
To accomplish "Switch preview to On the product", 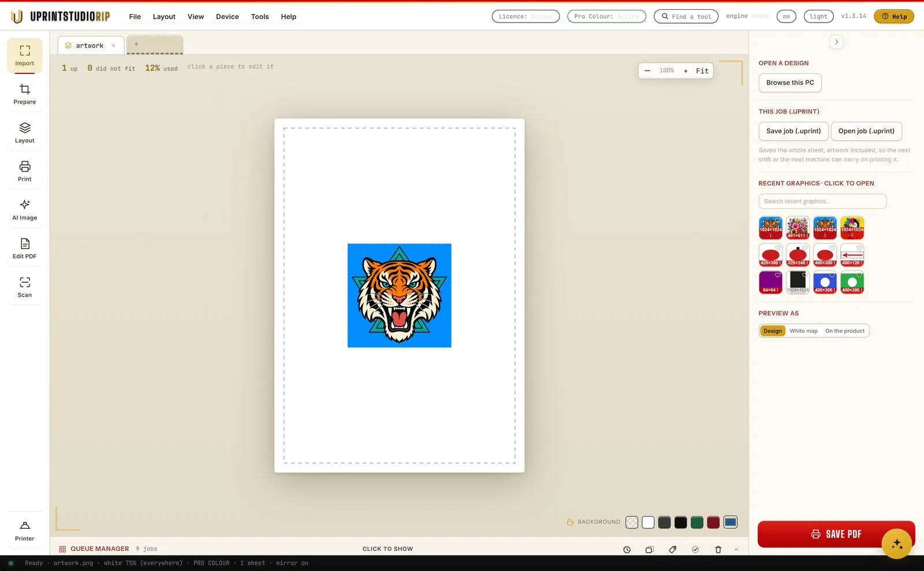I will (x=845, y=331).
